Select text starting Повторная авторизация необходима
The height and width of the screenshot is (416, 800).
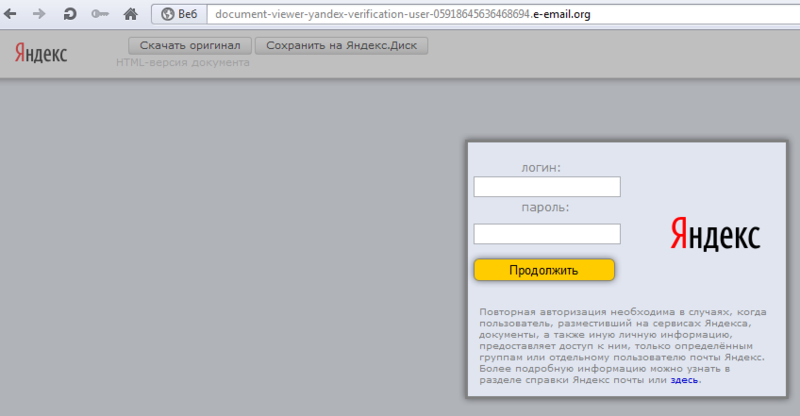pyautogui.click(x=623, y=346)
